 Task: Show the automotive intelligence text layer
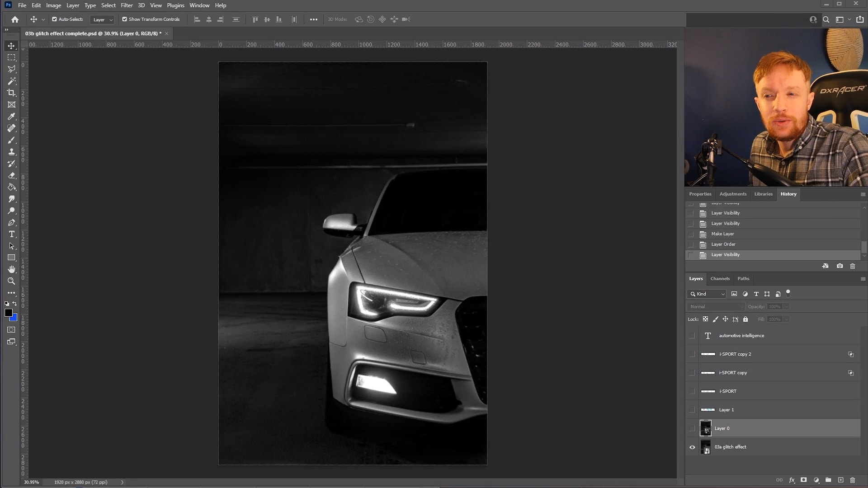point(692,336)
